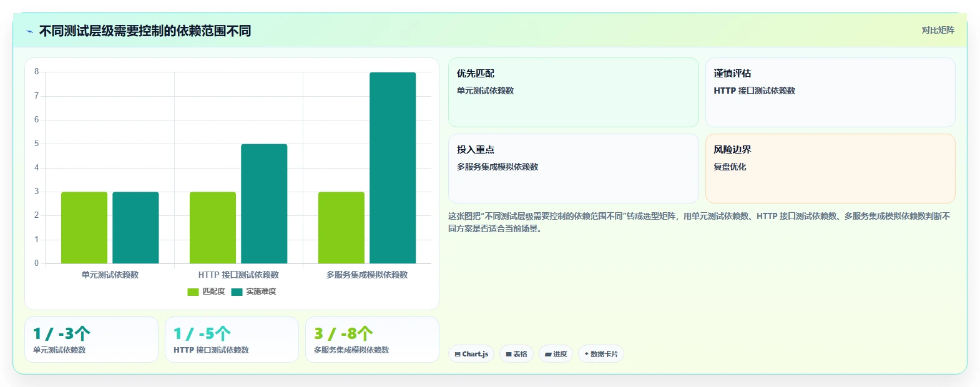This screenshot has height=387, width=980.
Task: Click the lightning icon beside the title
Action: click(29, 31)
